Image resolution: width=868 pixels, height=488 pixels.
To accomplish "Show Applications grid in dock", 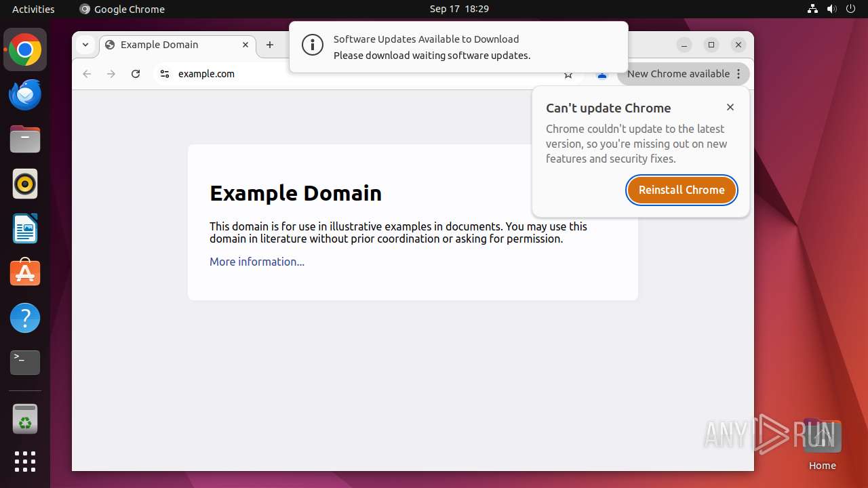I will pyautogui.click(x=25, y=462).
